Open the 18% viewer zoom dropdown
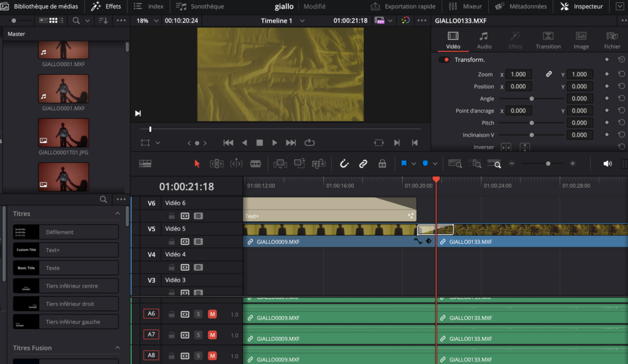Screen dimensions: 628x364 coord(147,20)
